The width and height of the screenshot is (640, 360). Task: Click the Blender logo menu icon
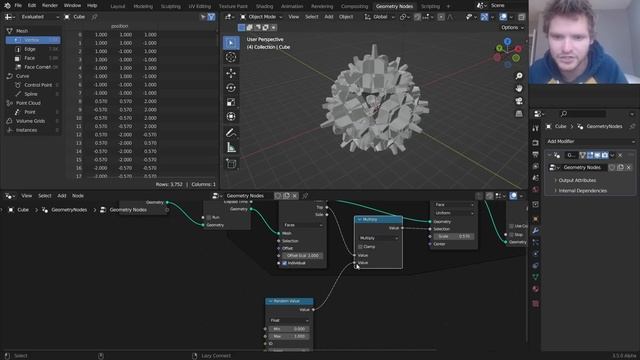pos(7,6)
